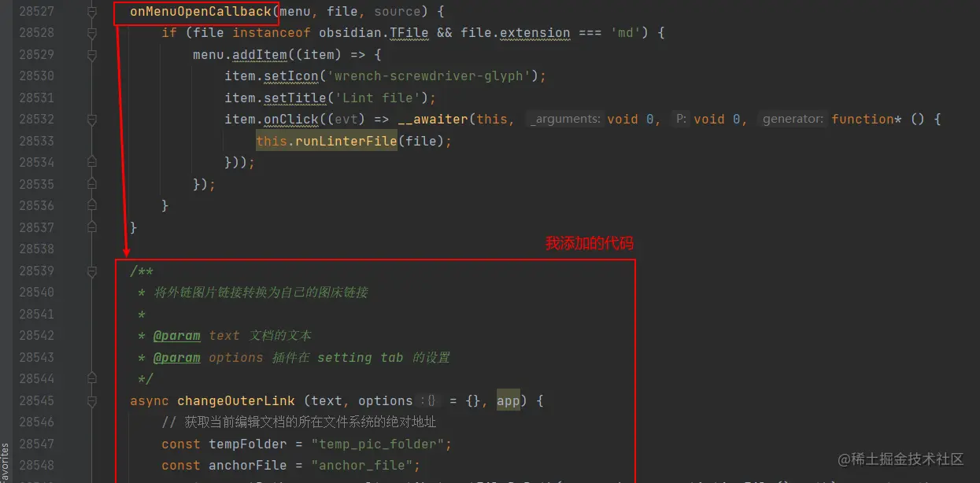The width and height of the screenshot is (980, 483).
Task: Collapse the menu.addItem block at line 28529
Action: coord(92,55)
